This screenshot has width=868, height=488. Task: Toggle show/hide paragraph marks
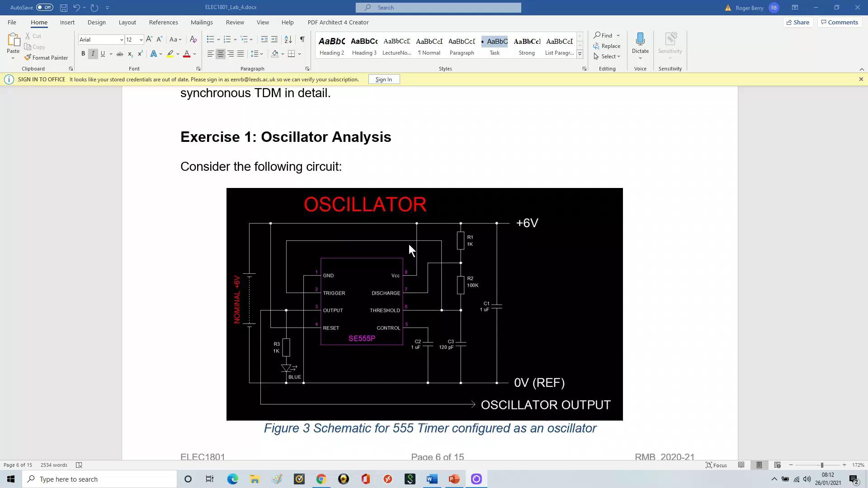[x=302, y=39]
